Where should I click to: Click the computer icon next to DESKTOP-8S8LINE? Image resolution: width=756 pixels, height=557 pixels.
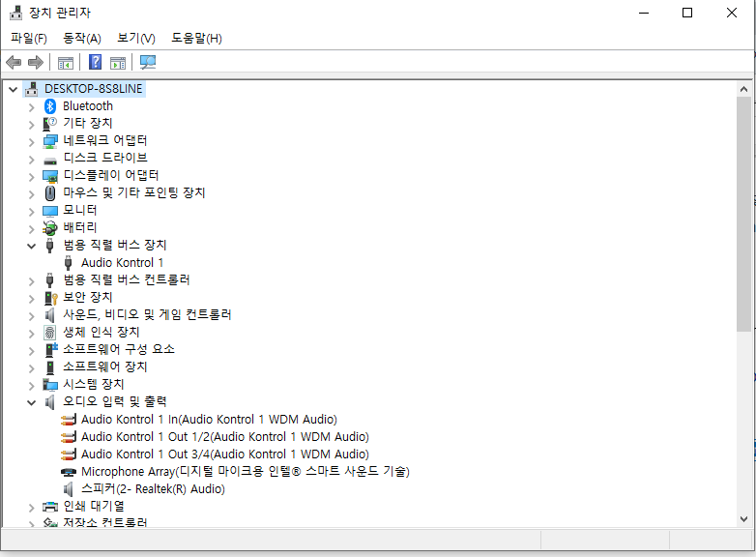click(x=32, y=89)
